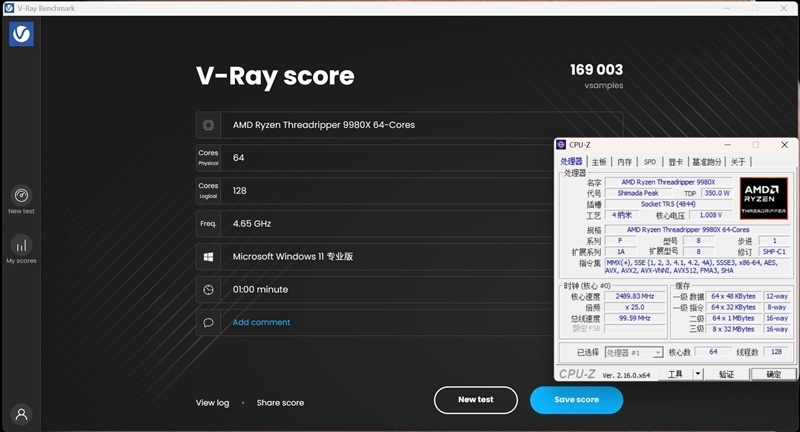Click the timer icon beside 01:00 minute
Viewport: 800px width, 432px height.
click(208, 290)
